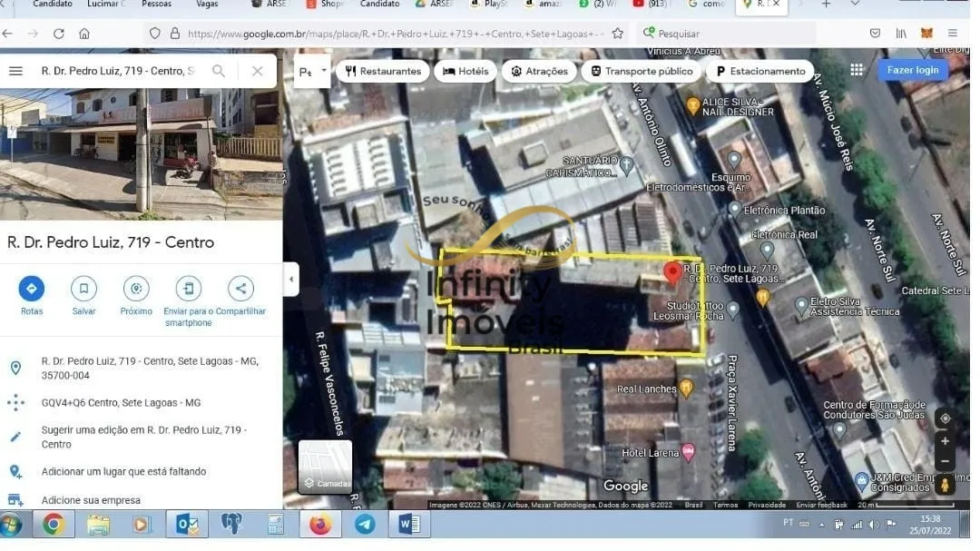Click the Firefox back arrow
Image resolution: width=980 pixels, height=551 pixels.
[7, 34]
